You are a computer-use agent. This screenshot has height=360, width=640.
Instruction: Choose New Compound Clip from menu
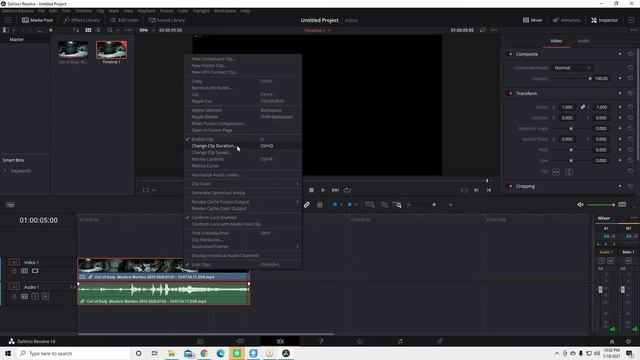243,59
